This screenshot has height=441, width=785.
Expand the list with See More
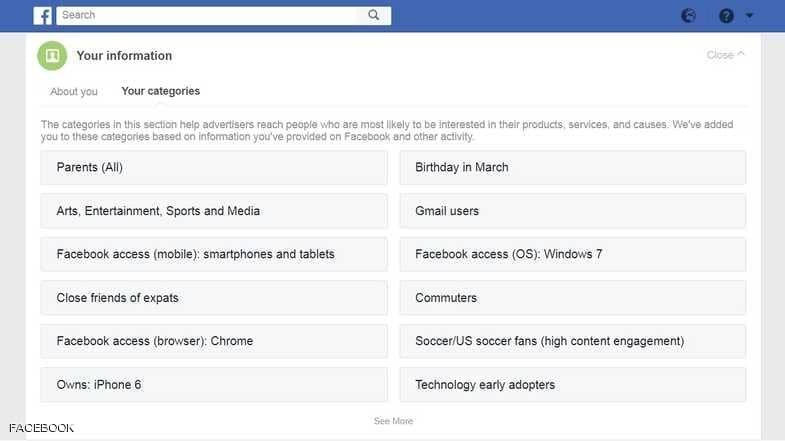[x=393, y=421]
